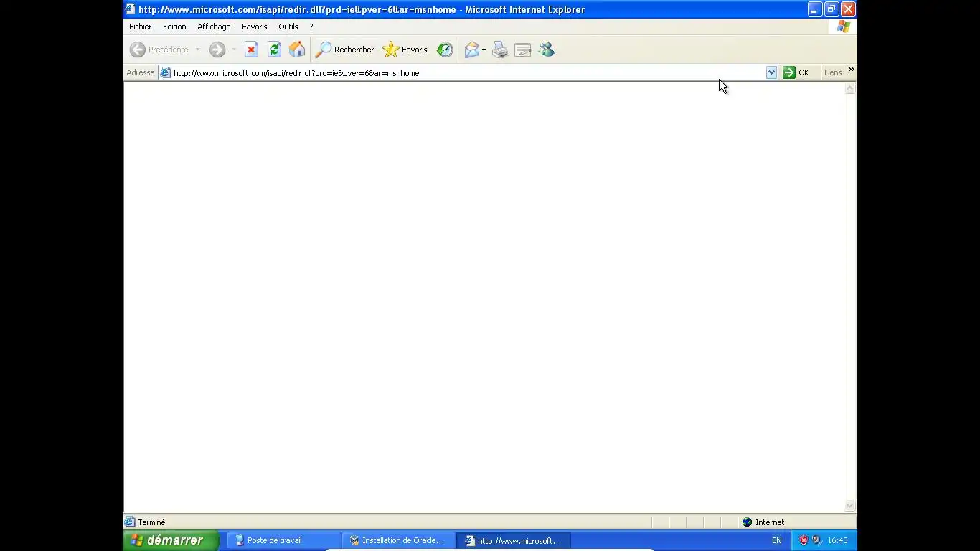Click the IE icon in the title bar

[130, 9]
